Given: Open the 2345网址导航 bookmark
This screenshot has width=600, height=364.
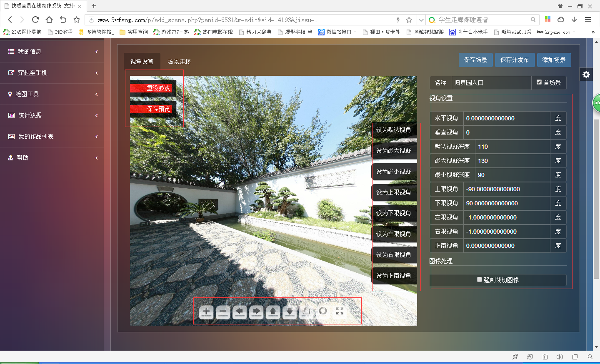Looking at the screenshot, I should tap(22, 32).
